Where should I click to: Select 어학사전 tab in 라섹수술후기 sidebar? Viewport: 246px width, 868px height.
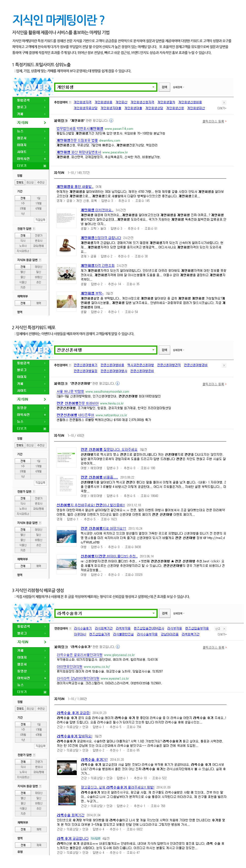[31, 678]
